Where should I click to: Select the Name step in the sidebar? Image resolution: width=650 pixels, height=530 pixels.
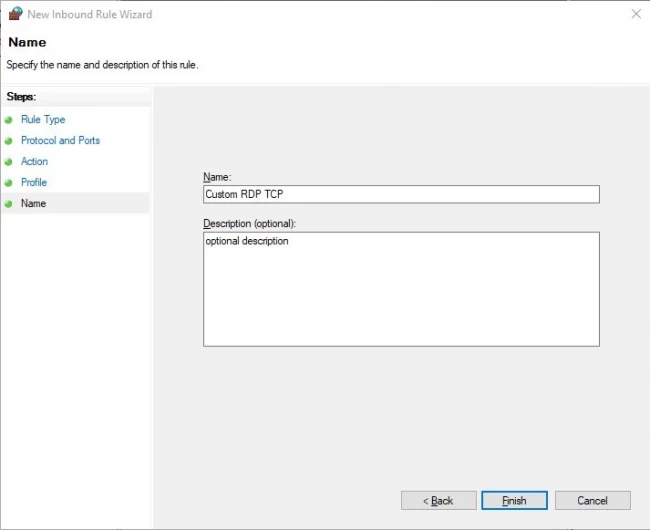33,204
